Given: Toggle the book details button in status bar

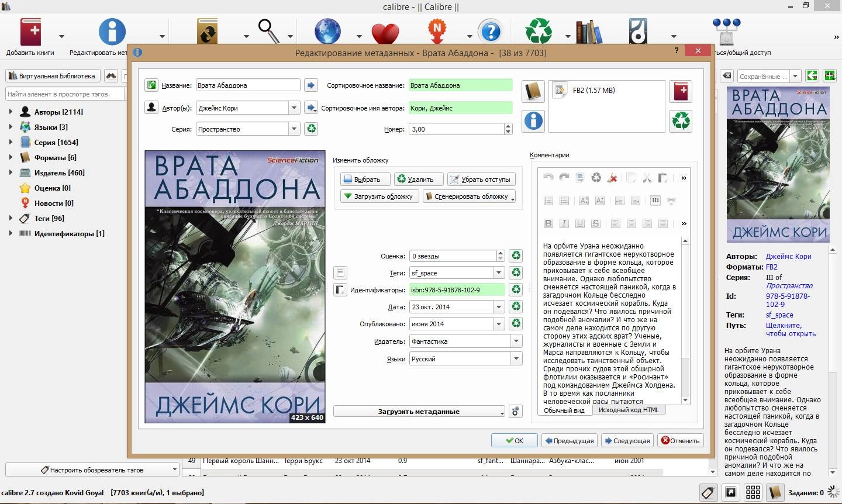Looking at the screenshot, I should 775,492.
